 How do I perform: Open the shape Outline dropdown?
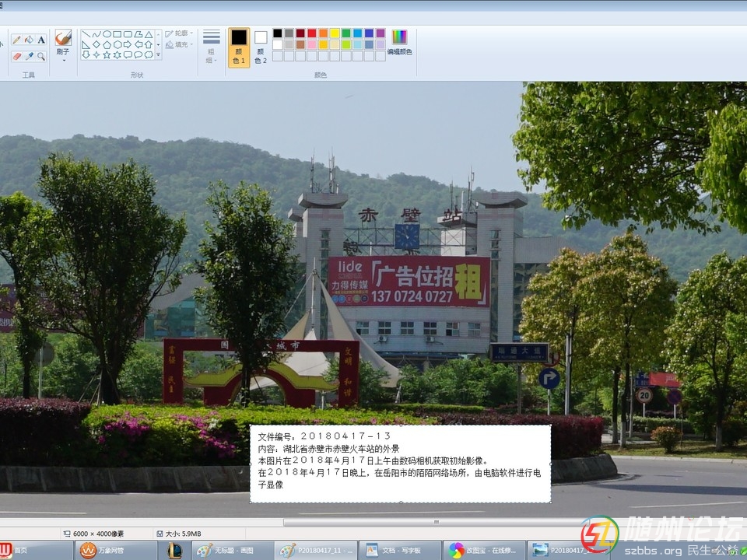click(180, 34)
